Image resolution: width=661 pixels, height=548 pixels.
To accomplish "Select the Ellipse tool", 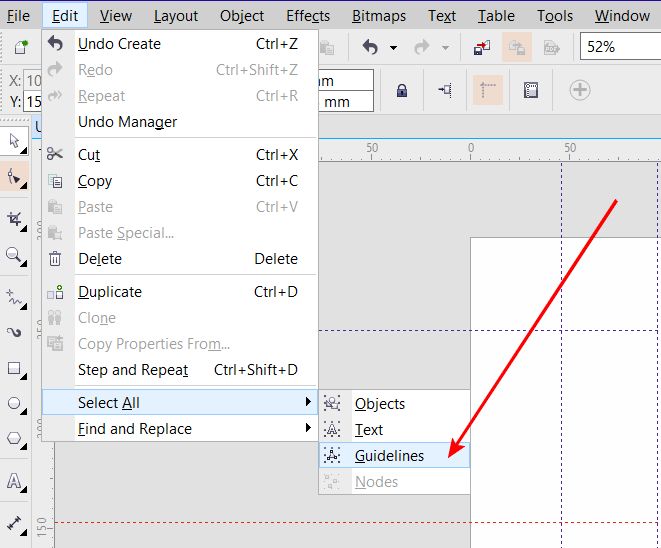I will pos(14,404).
